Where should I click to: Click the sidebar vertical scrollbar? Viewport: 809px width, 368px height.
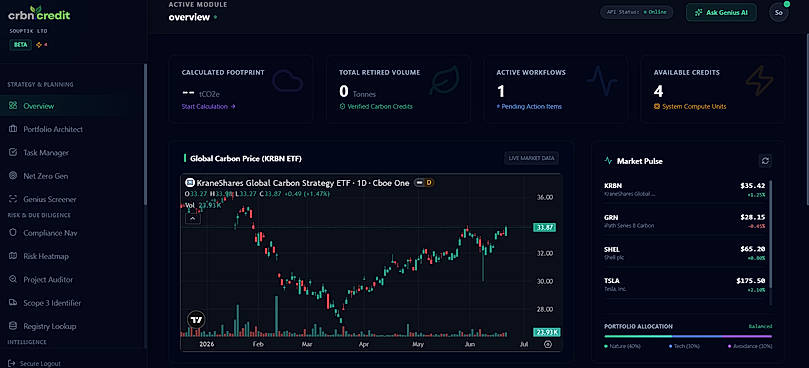(x=145, y=134)
